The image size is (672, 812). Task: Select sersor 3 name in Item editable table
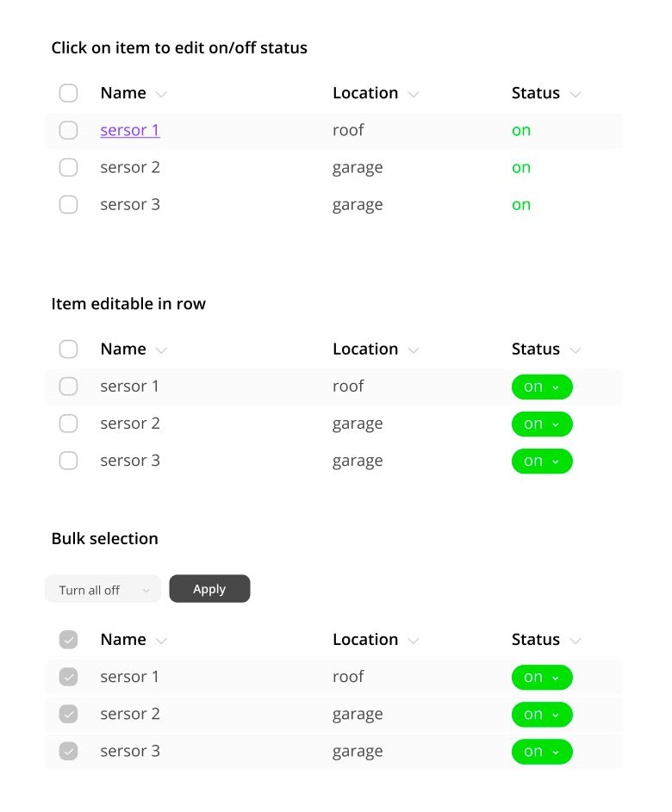tap(130, 461)
